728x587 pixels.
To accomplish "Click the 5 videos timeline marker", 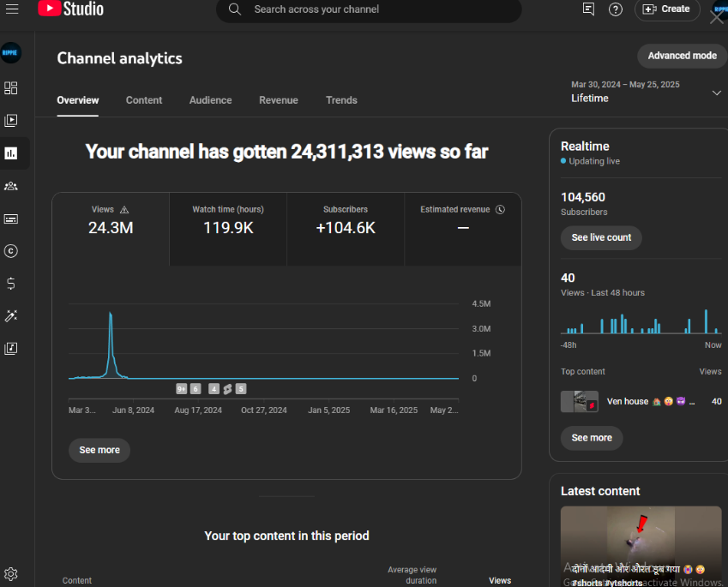I will point(240,389).
